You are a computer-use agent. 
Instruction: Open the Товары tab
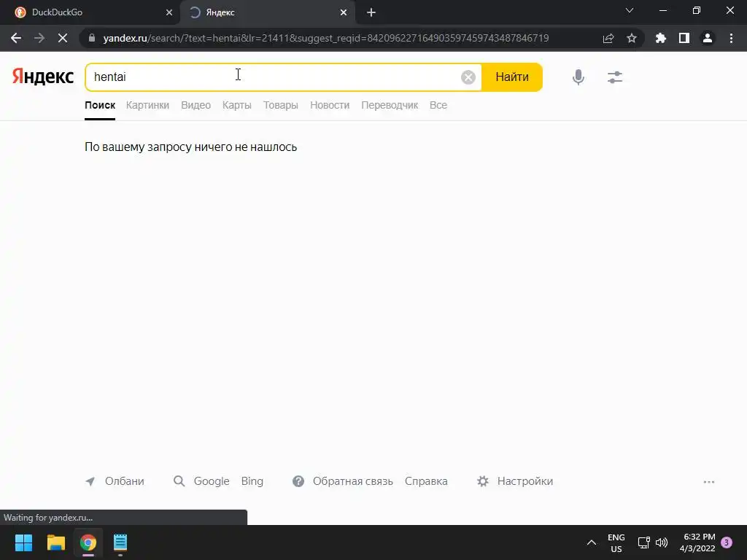(x=281, y=105)
